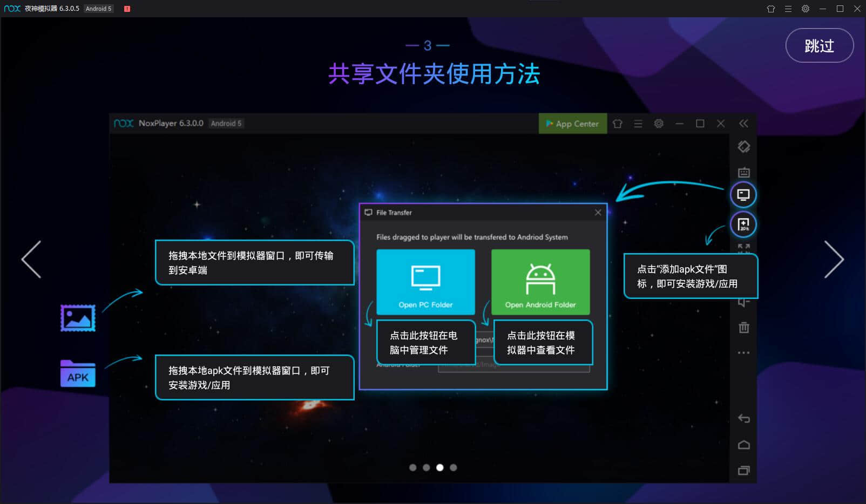866x504 pixels.
Task: Click the trash can icon in the sidebar
Action: (x=743, y=327)
